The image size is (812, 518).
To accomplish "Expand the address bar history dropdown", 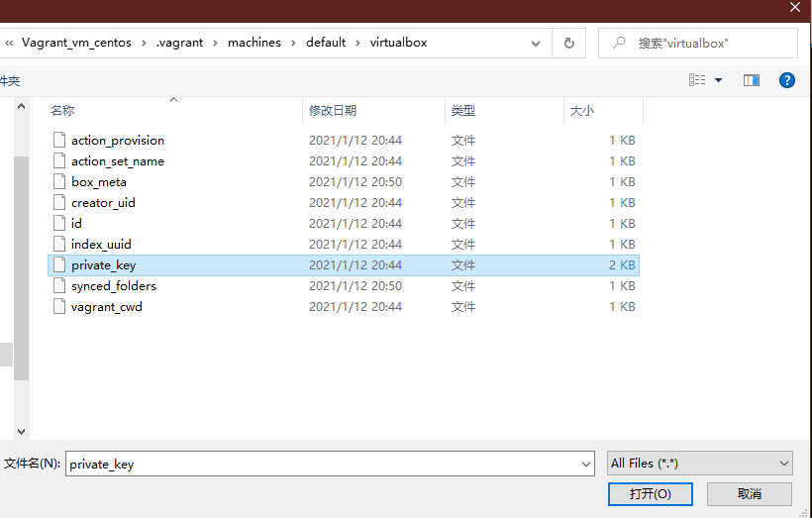I will tap(536, 44).
